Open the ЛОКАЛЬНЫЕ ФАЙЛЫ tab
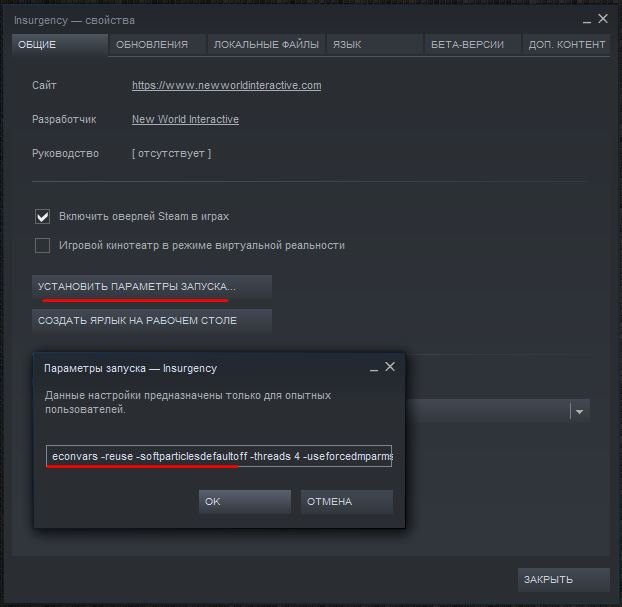Screen dimensions: 622x607 [x=266, y=44]
